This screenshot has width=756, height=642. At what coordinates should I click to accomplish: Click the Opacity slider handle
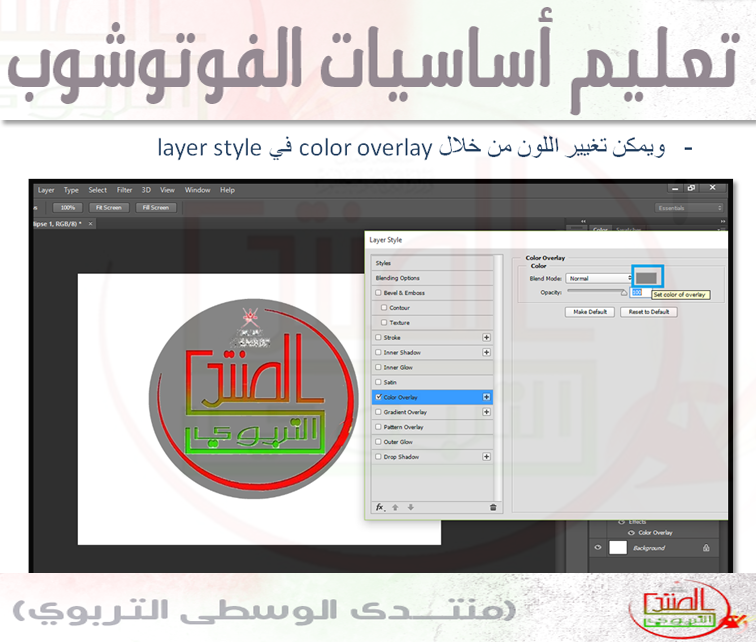coord(624,293)
